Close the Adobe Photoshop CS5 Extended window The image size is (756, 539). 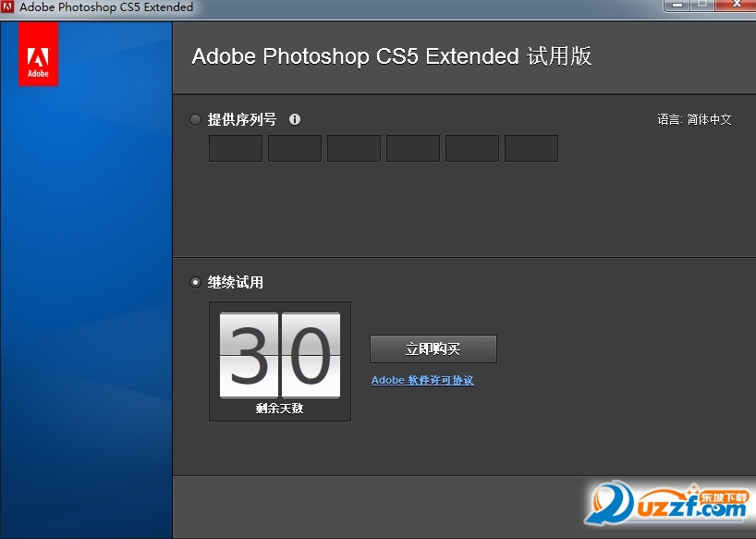click(737, 5)
